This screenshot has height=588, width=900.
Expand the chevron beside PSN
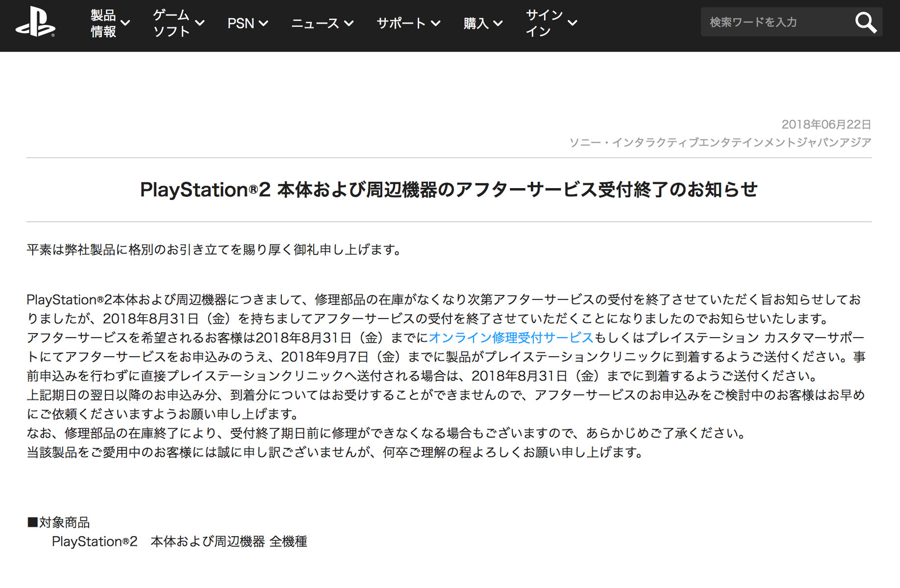263,23
